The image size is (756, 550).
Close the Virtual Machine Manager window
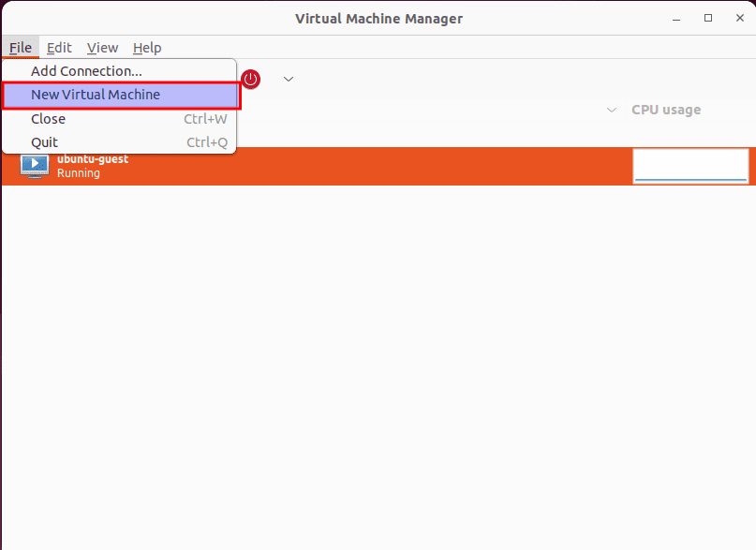point(738,18)
